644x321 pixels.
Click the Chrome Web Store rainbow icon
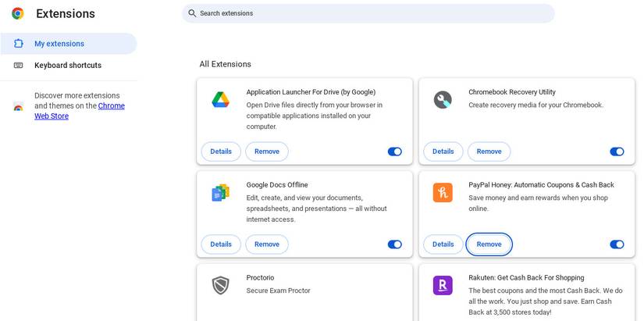tap(18, 106)
